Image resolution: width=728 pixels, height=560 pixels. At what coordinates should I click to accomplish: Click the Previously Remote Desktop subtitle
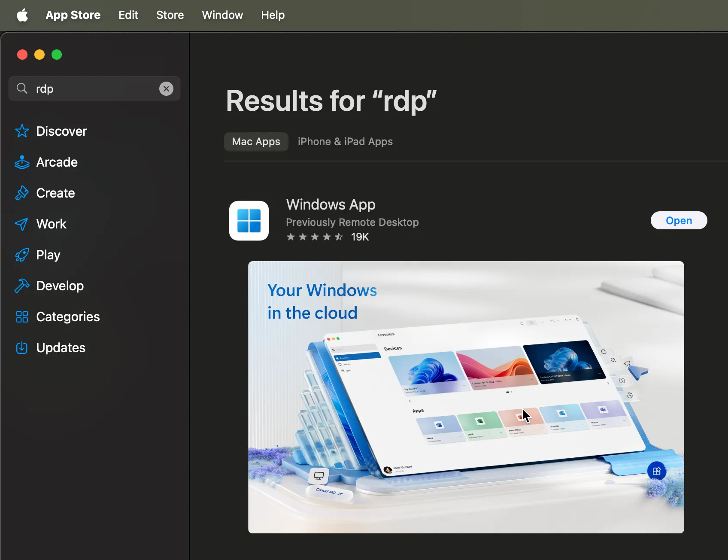click(352, 222)
